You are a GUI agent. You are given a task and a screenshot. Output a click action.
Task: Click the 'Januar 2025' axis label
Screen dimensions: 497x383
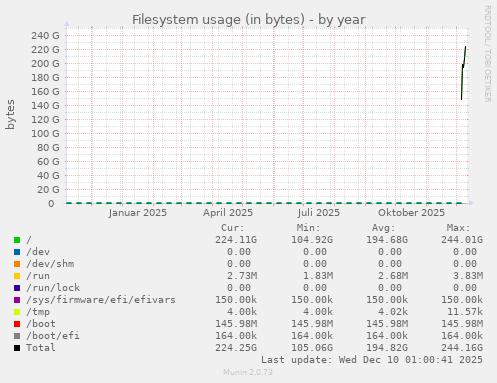point(138,213)
